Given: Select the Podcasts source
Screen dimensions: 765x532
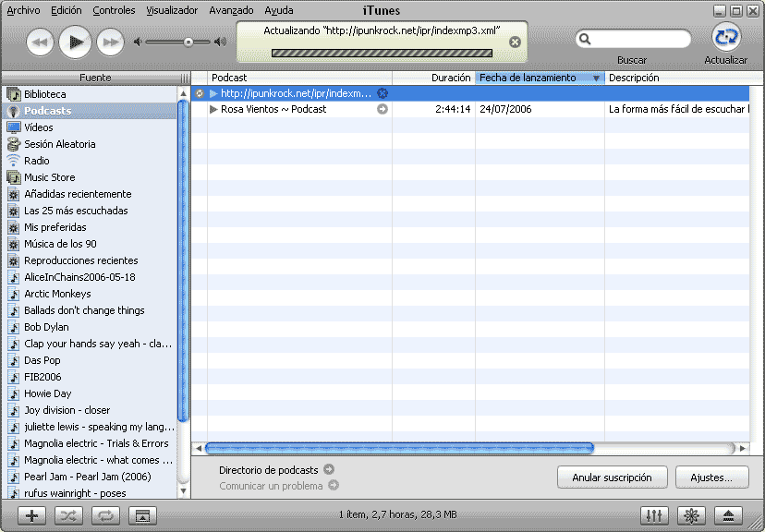Looking at the screenshot, I should pyautogui.click(x=91, y=111).
